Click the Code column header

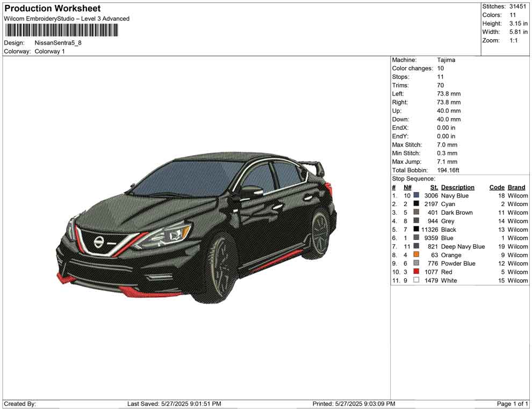(497, 187)
